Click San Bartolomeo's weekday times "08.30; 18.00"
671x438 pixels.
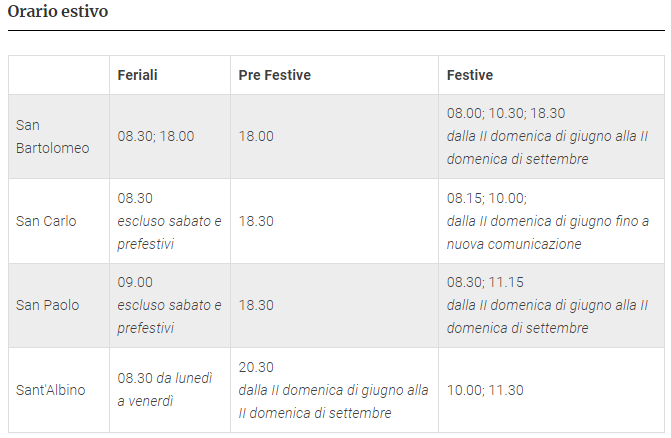tap(155, 137)
